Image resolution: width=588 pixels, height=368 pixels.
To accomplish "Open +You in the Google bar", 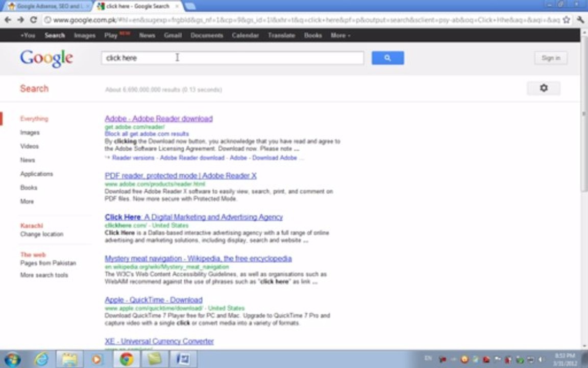I will coord(28,35).
